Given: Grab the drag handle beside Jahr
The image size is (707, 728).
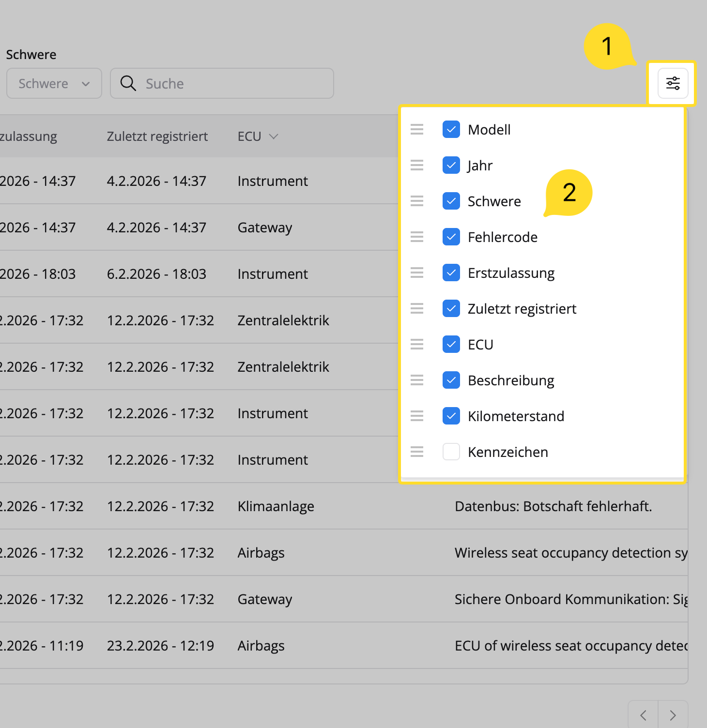Looking at the screenshot, I should (417, 165).
